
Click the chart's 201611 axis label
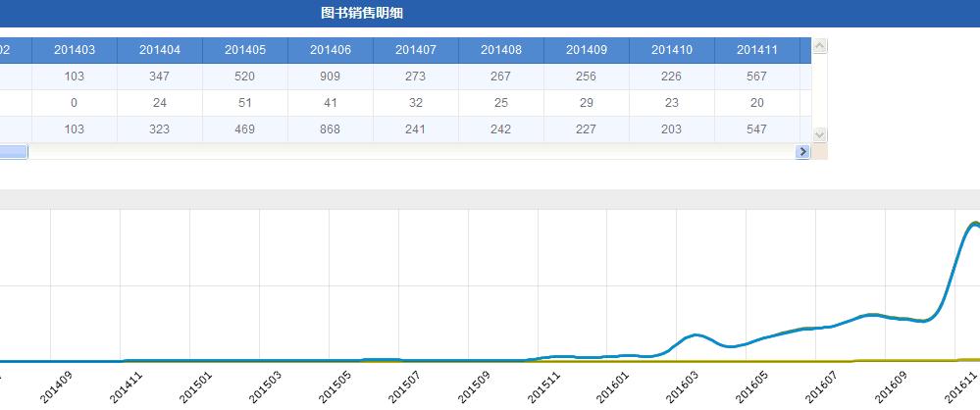(x=961, y=387)
